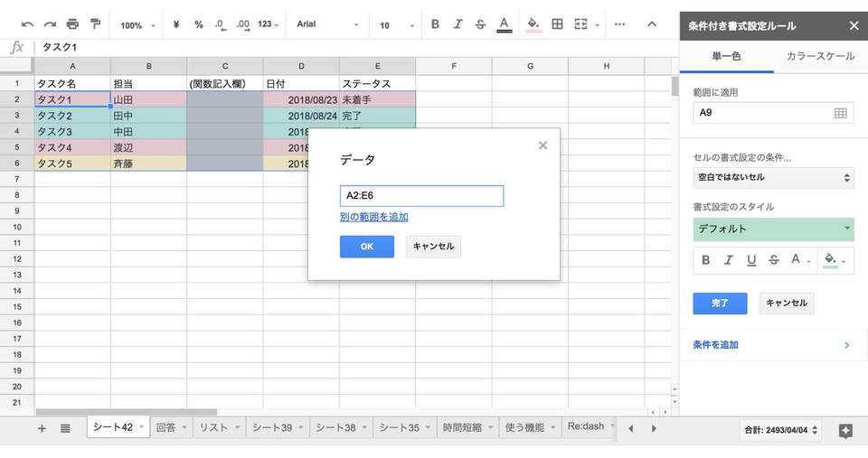The width and height of the screenshot is (868, 458).
Task: Toggle underline in the formatting style panel
Action: pos(751,260)
